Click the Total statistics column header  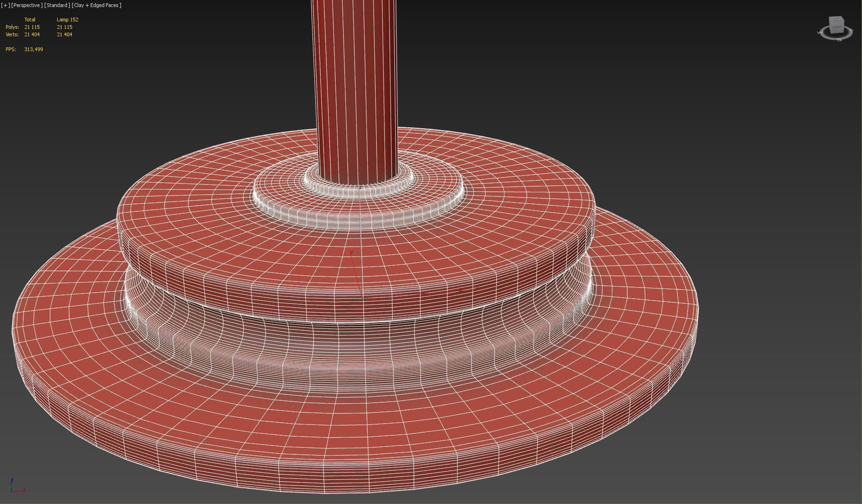[x=30, y=20]
